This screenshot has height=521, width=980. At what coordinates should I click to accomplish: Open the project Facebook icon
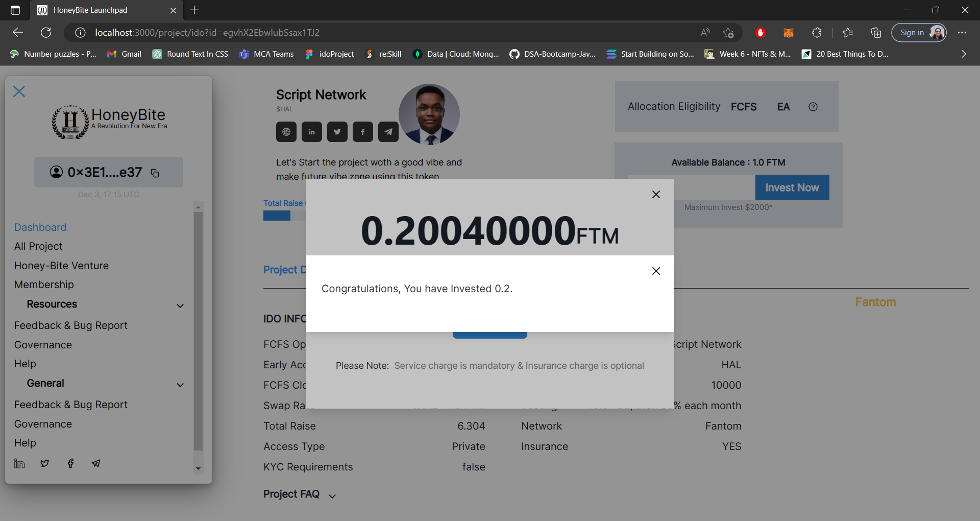363,132
